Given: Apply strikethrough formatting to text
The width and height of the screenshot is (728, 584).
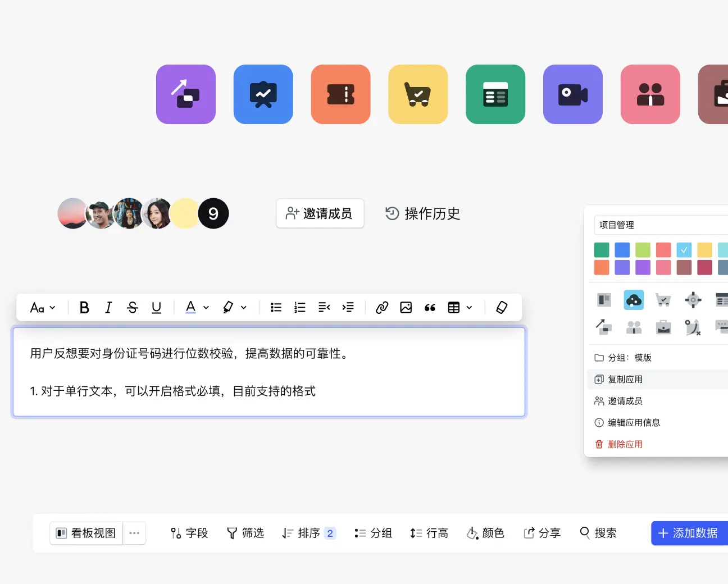Looking at the screenshot, I should 133,308.
